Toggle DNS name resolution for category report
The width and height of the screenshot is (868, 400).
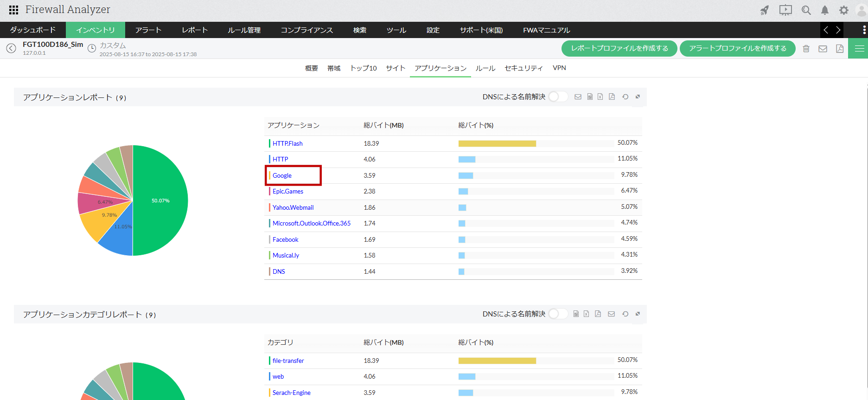(558, 314)
